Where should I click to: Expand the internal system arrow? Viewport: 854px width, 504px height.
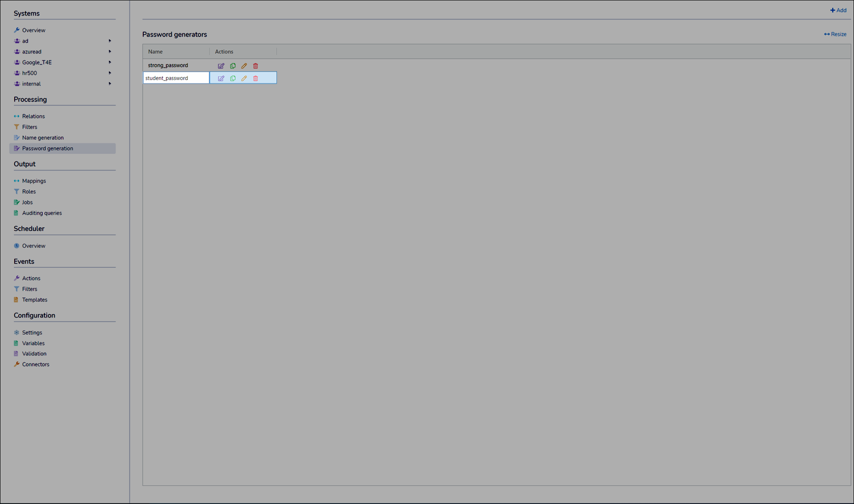110,84
